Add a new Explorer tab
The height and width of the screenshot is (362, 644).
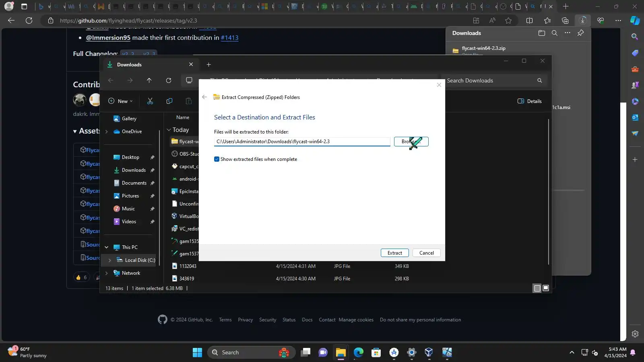point(208,64)
